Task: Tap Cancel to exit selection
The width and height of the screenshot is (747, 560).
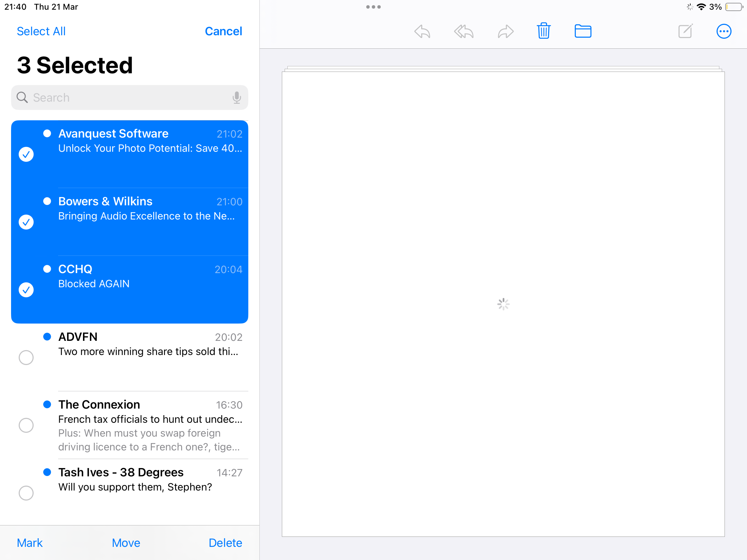Action: 223,31
